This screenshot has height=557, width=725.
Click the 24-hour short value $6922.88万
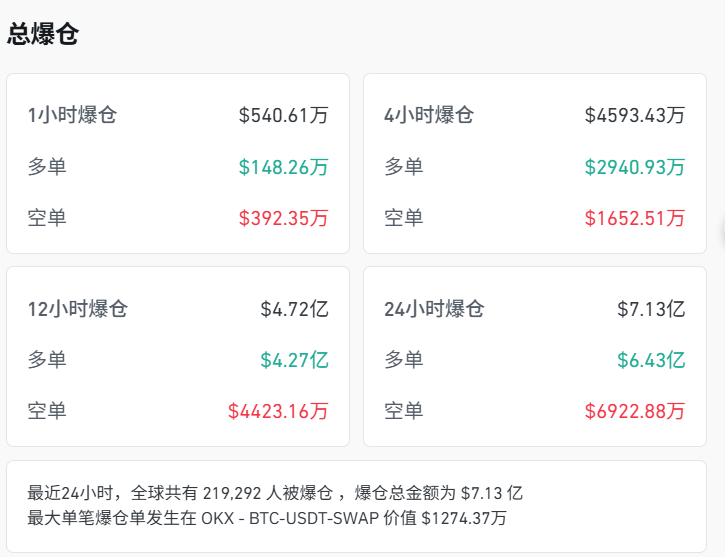(635, 410)
